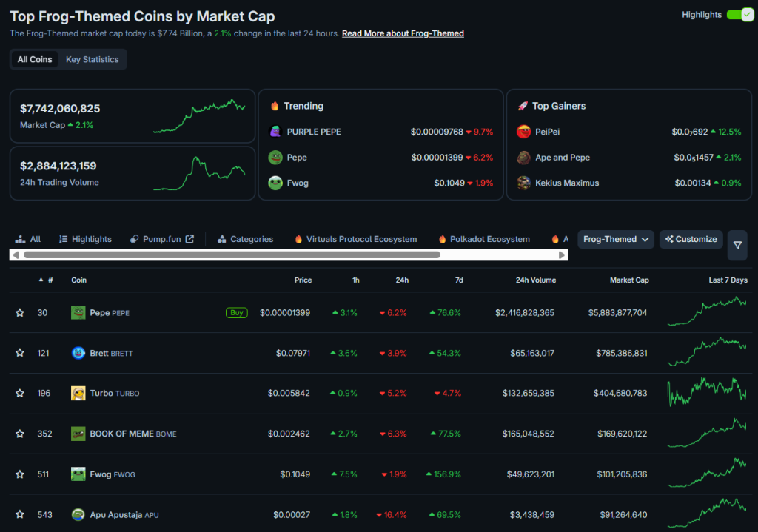Open the filter funnel button
This screenshot has height=532, width=758.
[x=737, y=246]
